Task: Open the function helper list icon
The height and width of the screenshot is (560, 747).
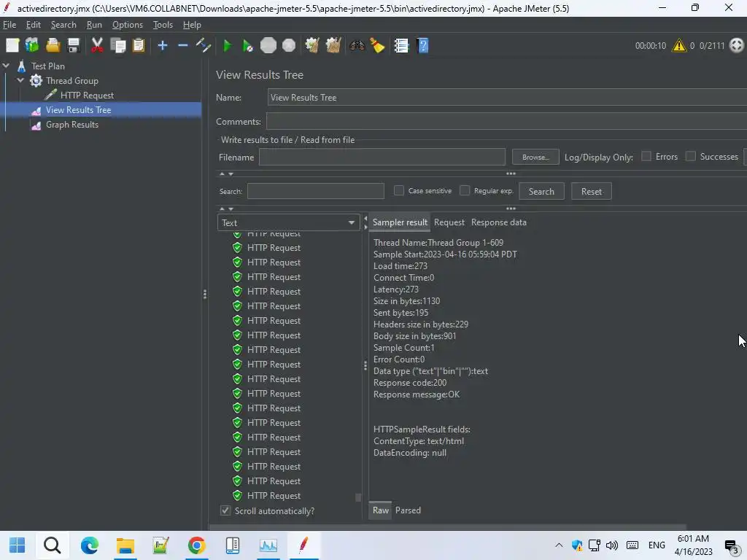Action: click(x=402, y=46)
